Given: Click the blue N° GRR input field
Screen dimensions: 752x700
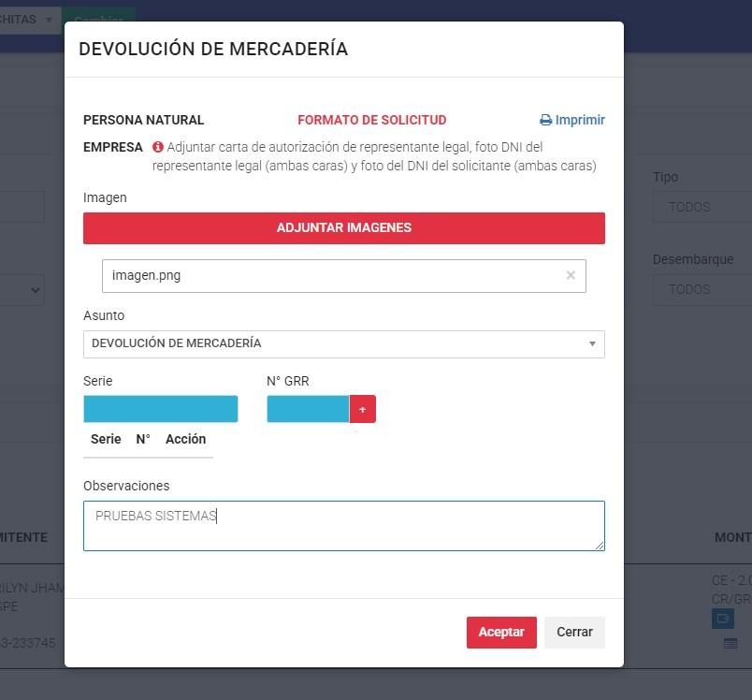Looking at the screenshot, I should pos(308,410).
